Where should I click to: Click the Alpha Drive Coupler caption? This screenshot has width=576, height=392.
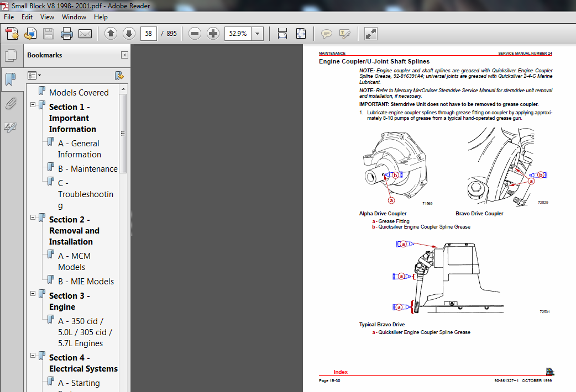click(x=383, y=214)
